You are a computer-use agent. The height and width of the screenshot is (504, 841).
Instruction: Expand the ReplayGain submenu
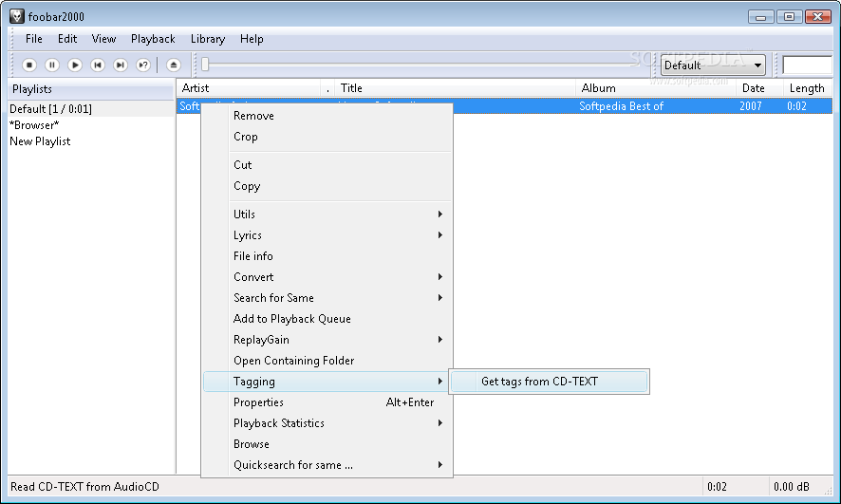[327, 340]
